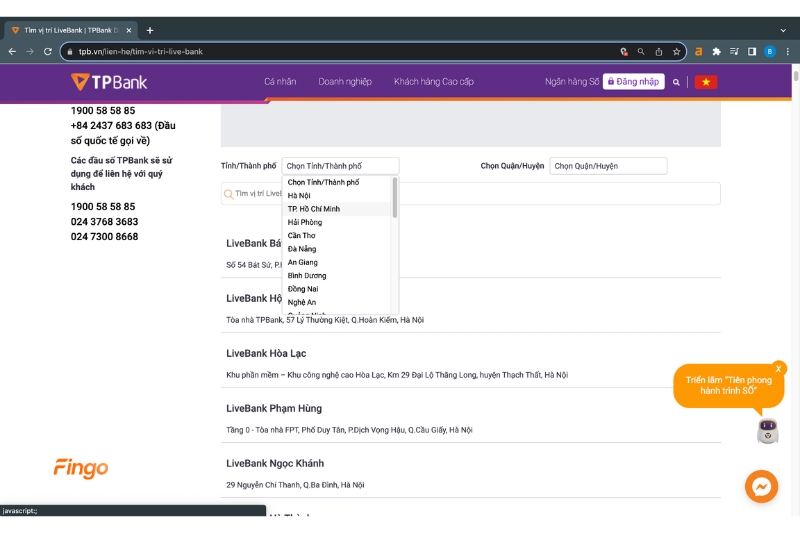Image resolution: width=800 pixels, height=533 pixels.
Task: Bookmark page with the star icon
Action: [x=676, y=52]
